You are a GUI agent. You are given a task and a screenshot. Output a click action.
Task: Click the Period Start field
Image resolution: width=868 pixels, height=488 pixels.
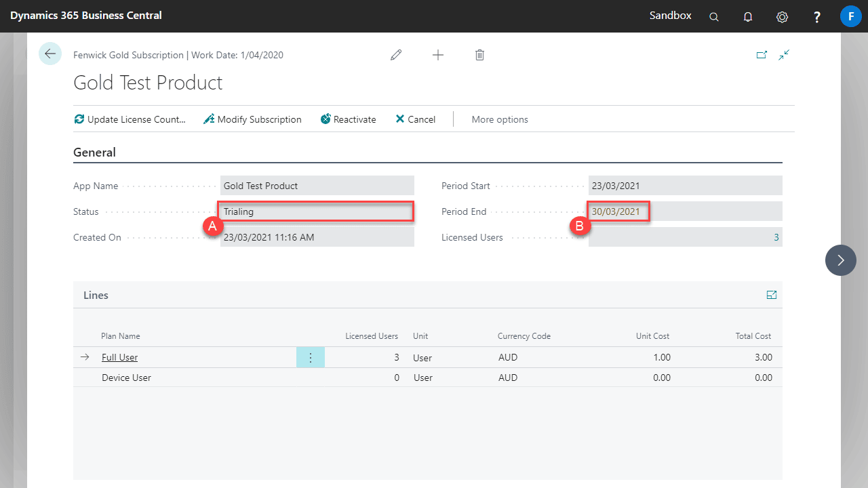coord(686,186)
